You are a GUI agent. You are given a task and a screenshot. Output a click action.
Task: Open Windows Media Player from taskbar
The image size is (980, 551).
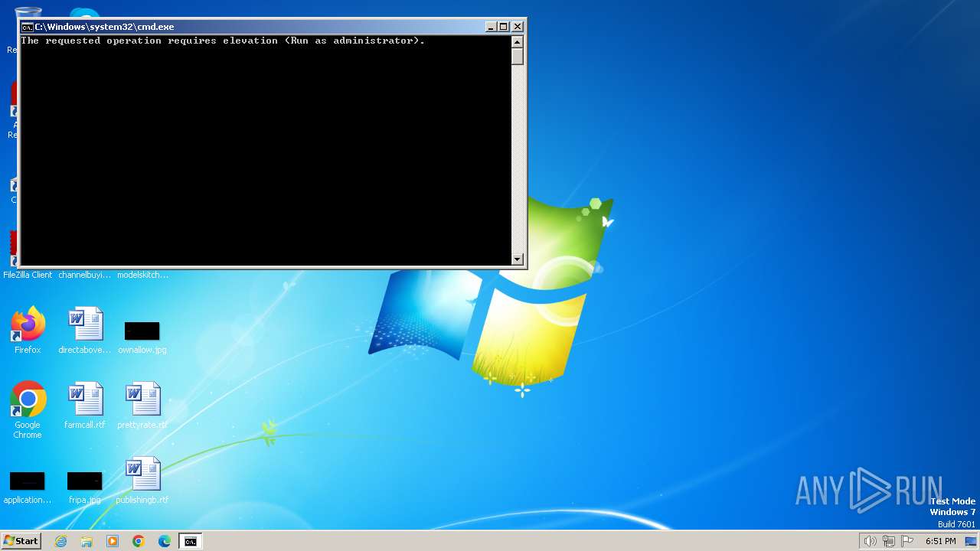coord(113,541)
